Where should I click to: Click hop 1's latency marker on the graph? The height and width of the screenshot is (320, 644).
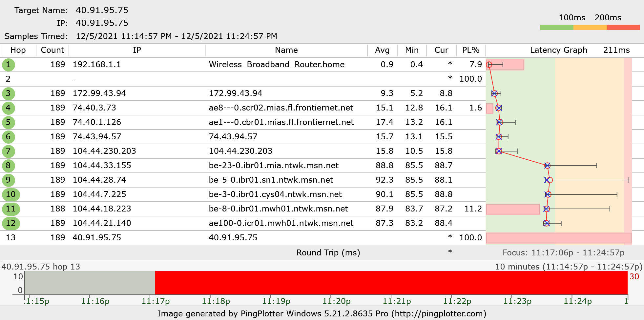tap(488, 65)
